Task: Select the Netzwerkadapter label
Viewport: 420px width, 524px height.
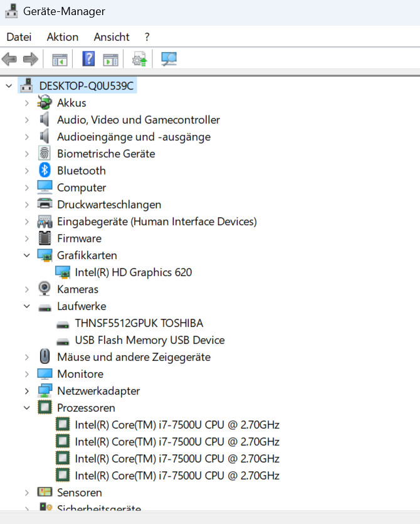Action: [98, 391]
